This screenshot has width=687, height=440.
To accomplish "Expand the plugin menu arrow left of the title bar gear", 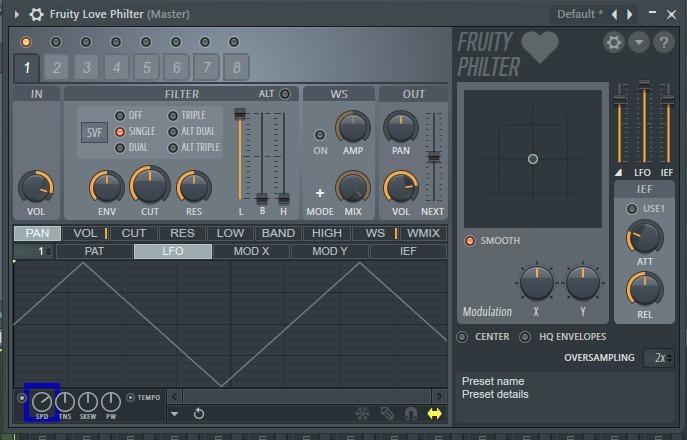I will [x=17, y=14].
